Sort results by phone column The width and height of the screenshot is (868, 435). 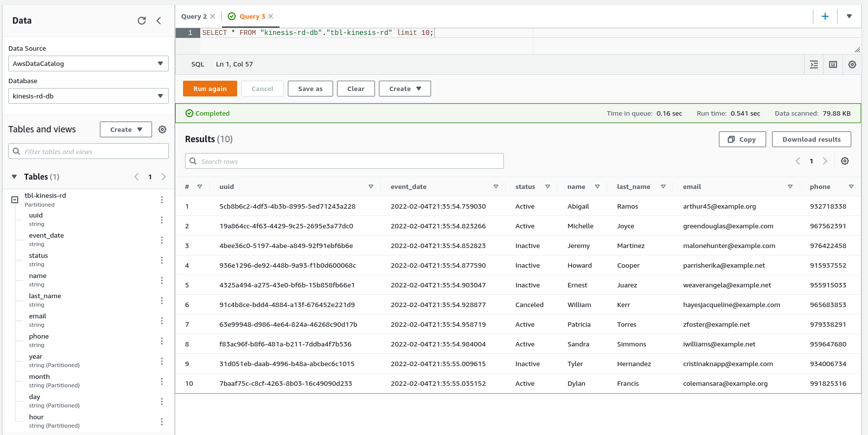tap(851, 186)
